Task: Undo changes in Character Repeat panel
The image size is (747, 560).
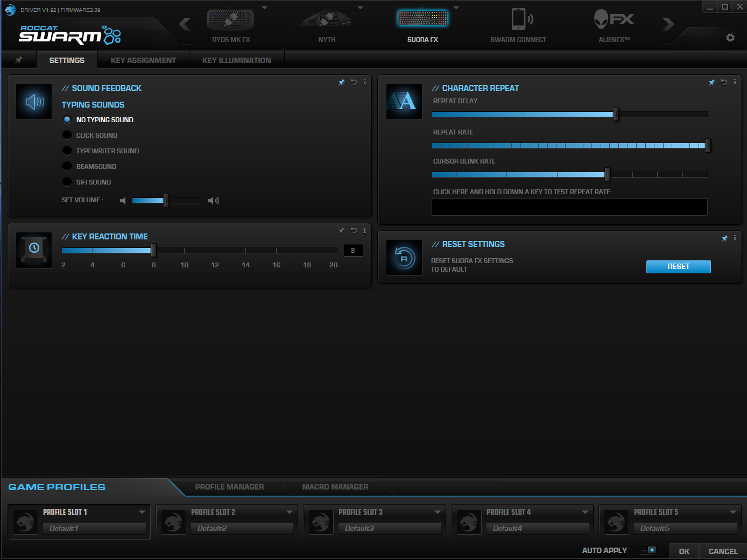Action: point(724,82)
